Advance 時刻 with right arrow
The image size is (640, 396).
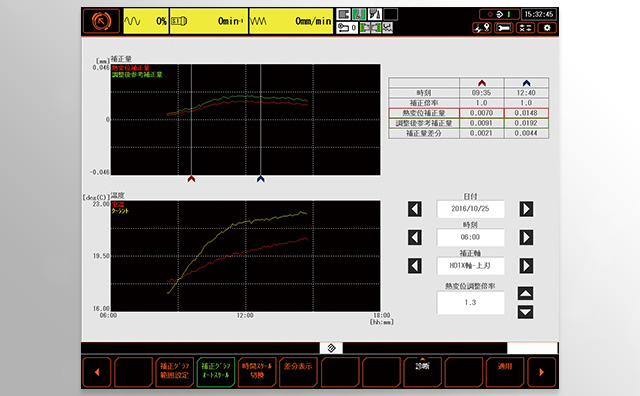[x=526, y=237]
